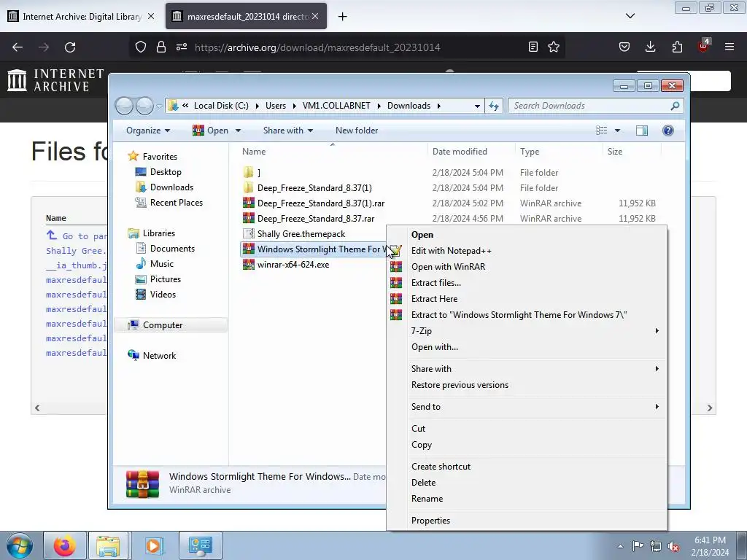This screenshot has height=560, width=747.
Task: Choose Open in the context menu
Action: pos(422,235)
